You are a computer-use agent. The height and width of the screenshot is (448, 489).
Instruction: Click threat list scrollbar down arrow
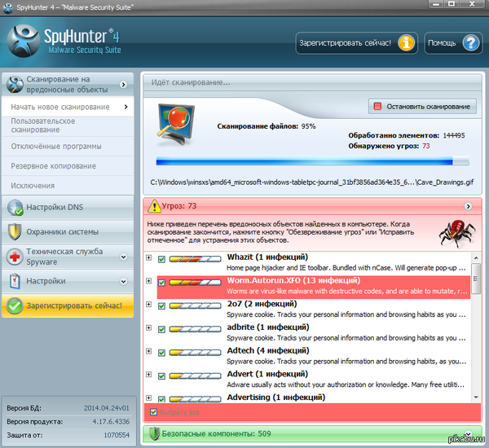476,397
